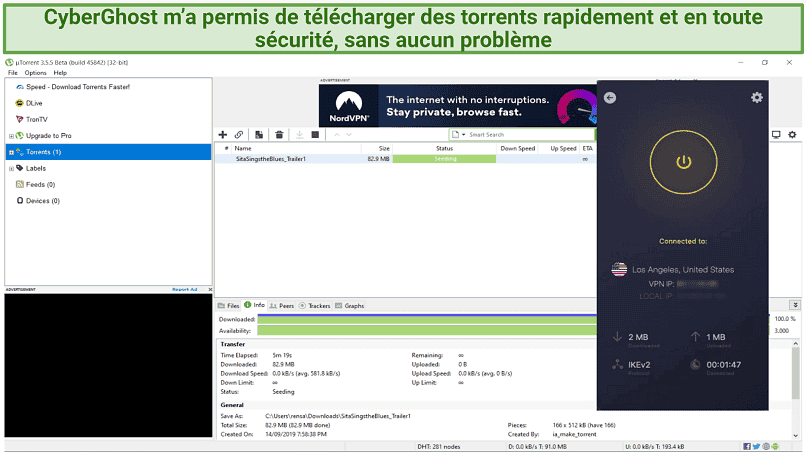Viewport: 806px width, 455px height.
Task: Open the Options menu
Action: point(35,73)
